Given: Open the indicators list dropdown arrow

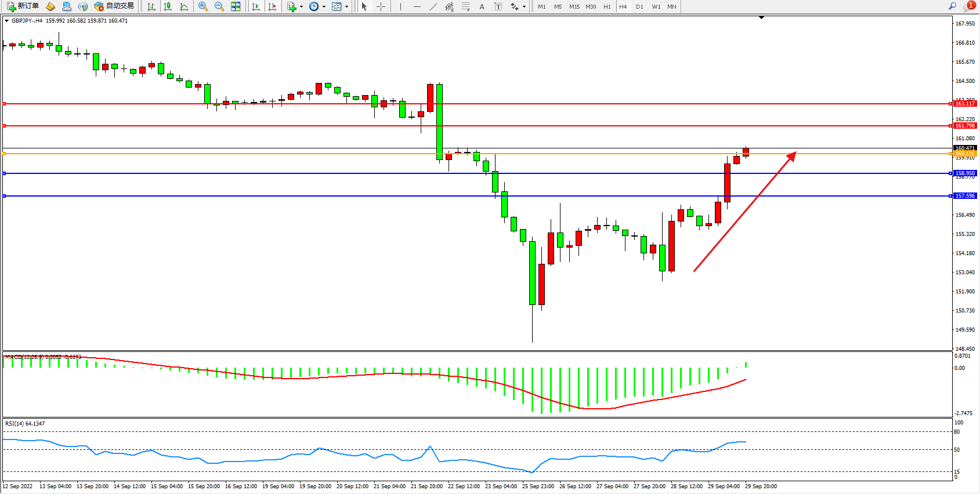Looking at the screenshot, I should click(x=301, y=7).
